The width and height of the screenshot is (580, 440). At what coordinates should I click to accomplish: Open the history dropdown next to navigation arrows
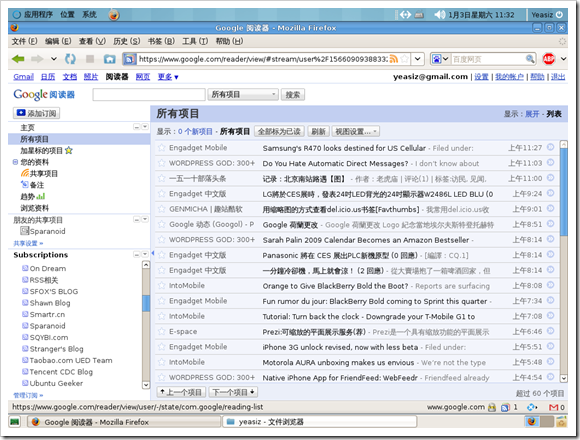[x=54, y=59]
